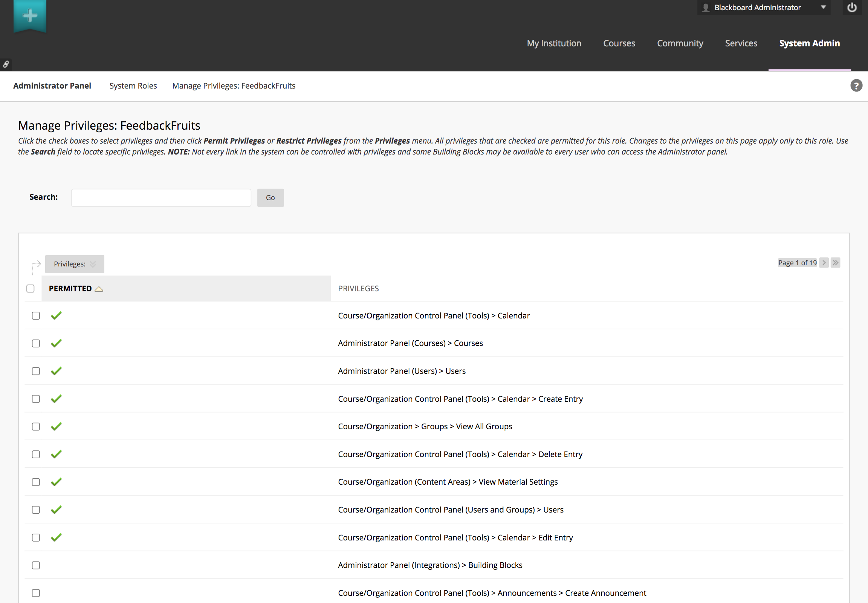The width and height of the screenshot is (868, 603).
Task: Check the Tools > Calendar privilege checkbox
Action: pyautogui.click(x=36, y=316)
